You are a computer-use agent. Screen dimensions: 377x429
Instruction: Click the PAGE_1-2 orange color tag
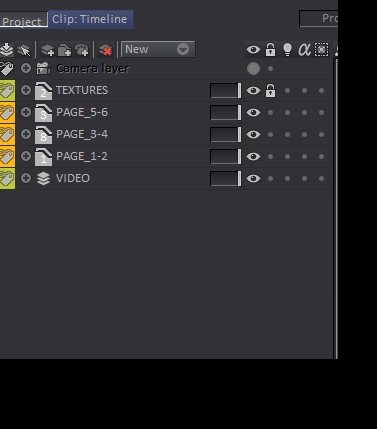pyautogui.click(x=7, y=156)
